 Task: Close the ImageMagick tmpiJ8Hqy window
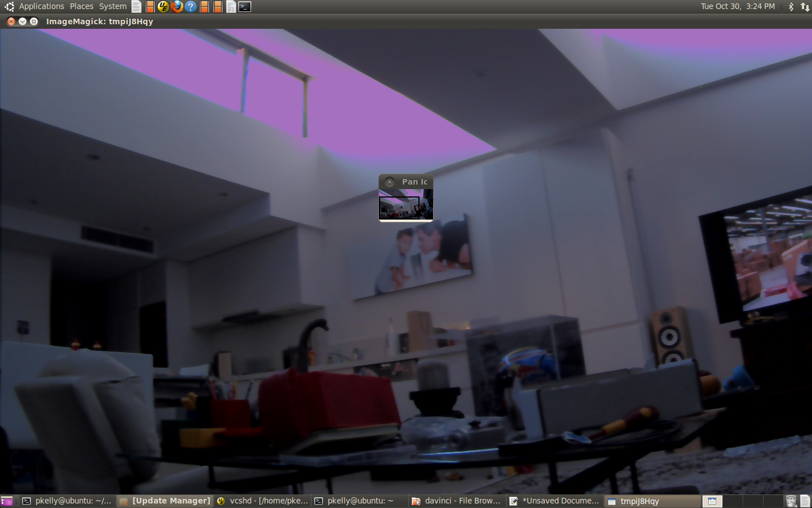coord(11,21)
